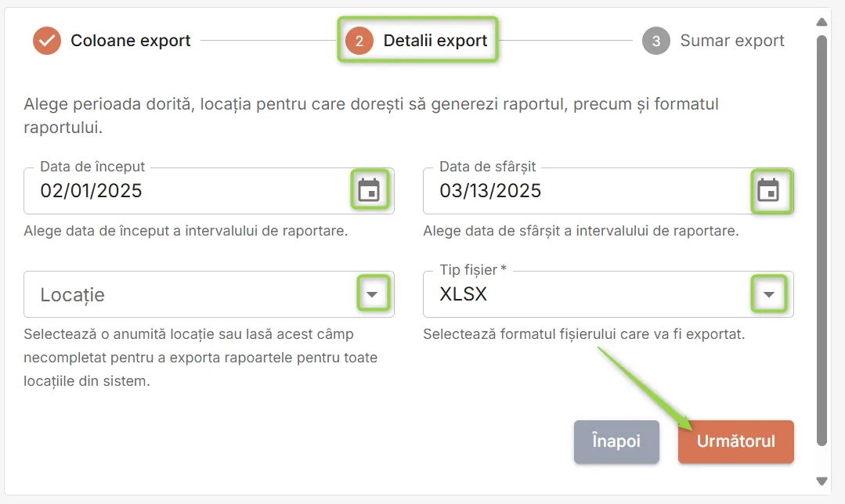The image size is (845, 504).
Task: Click the step 3 circle icon
Action: (x=655, y=41)
